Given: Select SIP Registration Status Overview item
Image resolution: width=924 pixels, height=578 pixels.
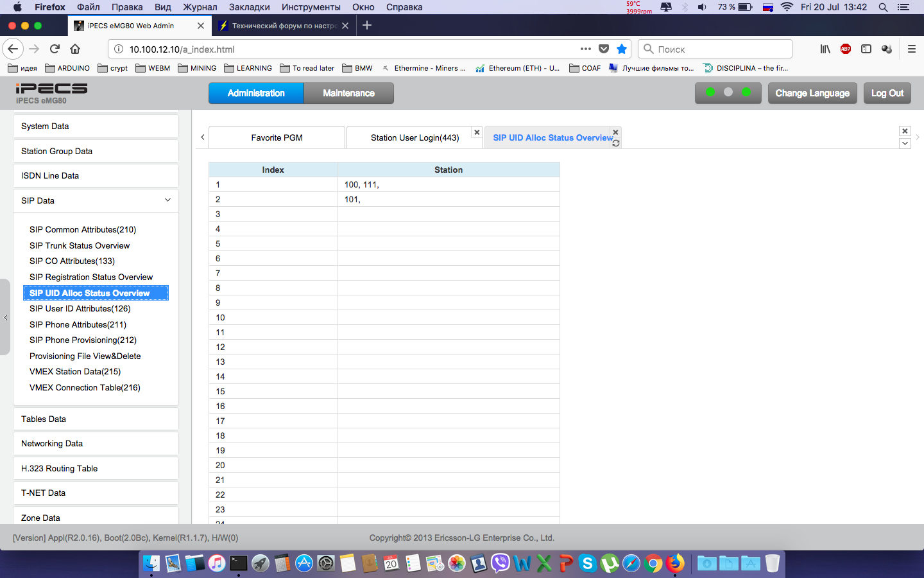Looking at the screenshot, I should [x=91, y=277].
